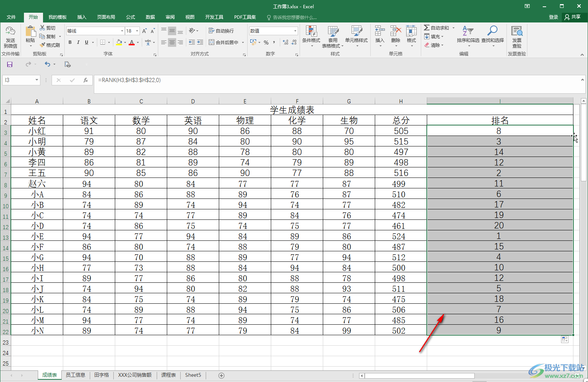The image size is (588, 382).
Task: Click the fx insert function button
Action: [x=86, y=80]
